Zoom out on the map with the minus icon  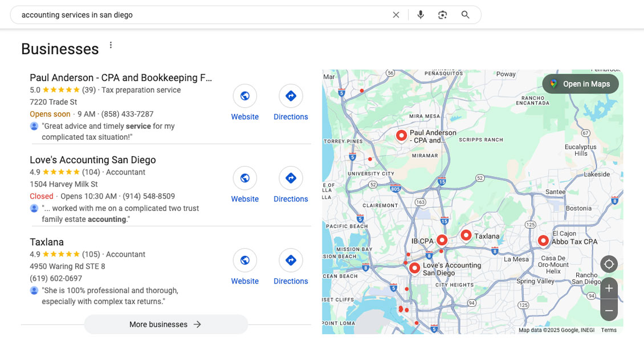click(609, 310)
